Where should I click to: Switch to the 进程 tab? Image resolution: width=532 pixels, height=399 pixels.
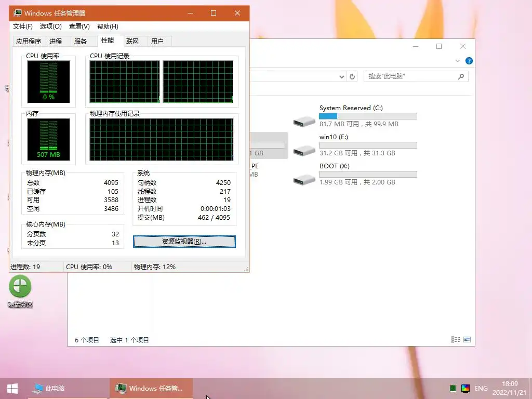[x=56, y=42]
